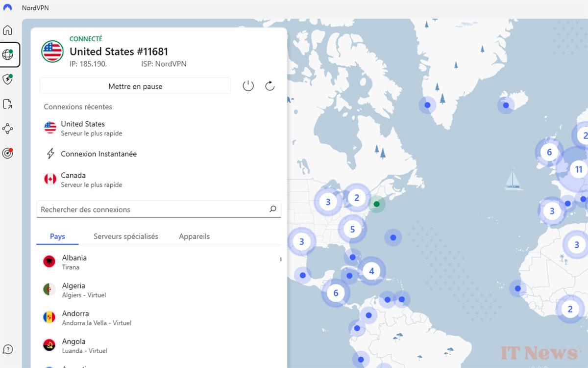Select Algeria Algiers - Virtuel in list

(159, 290)
